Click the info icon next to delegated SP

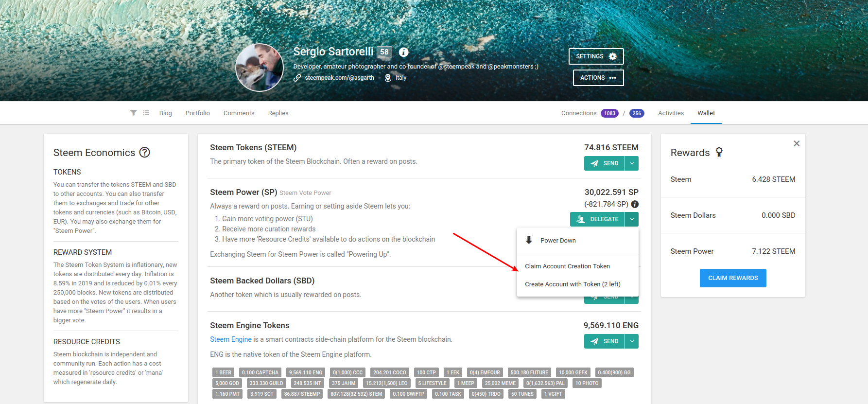tap(635, 204)
